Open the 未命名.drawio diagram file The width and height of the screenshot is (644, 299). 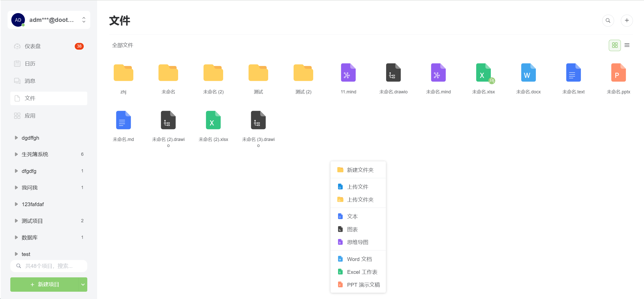tap(393, 73)
